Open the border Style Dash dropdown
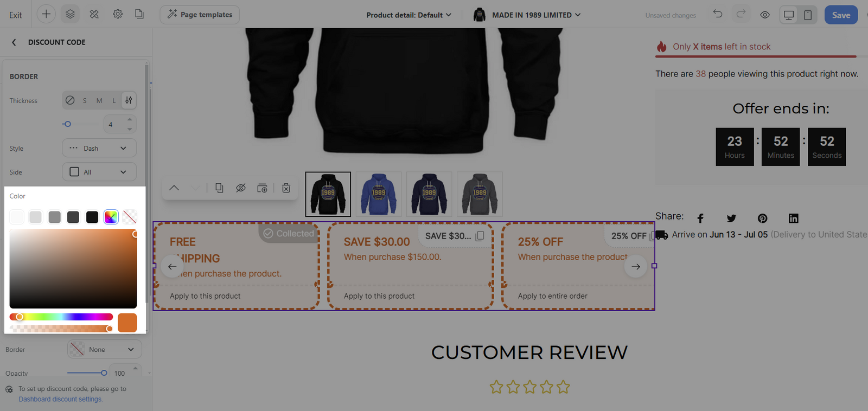This screenshot has width=868, height=411. [99, 148]
